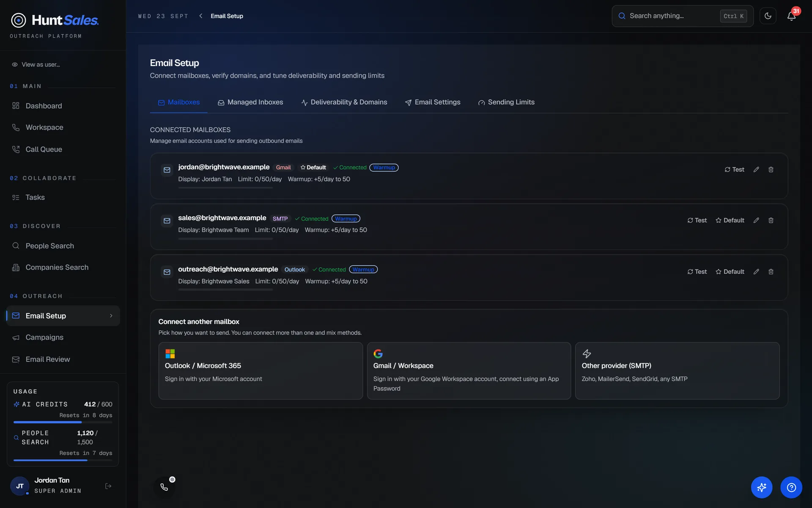Edit sales@brightwave.example mailbox pencil icon
This screenshot has width=812, height=508.
(756, 221)
